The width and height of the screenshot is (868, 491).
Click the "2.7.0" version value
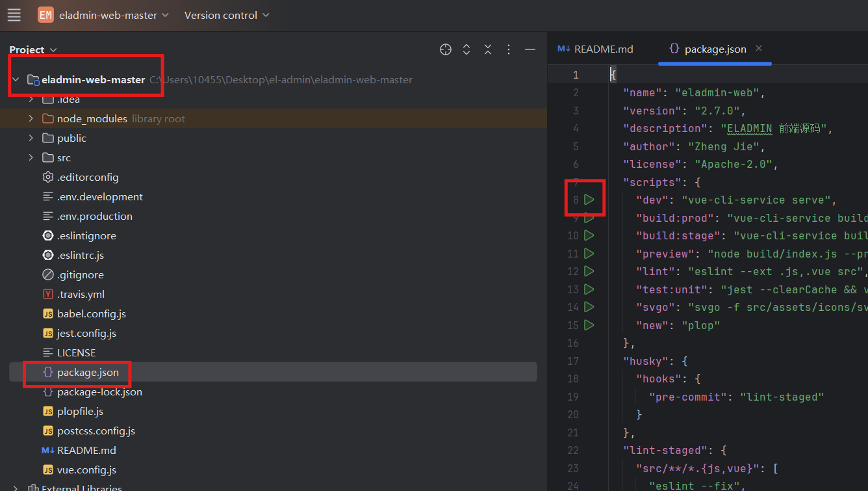click(717, 111)
